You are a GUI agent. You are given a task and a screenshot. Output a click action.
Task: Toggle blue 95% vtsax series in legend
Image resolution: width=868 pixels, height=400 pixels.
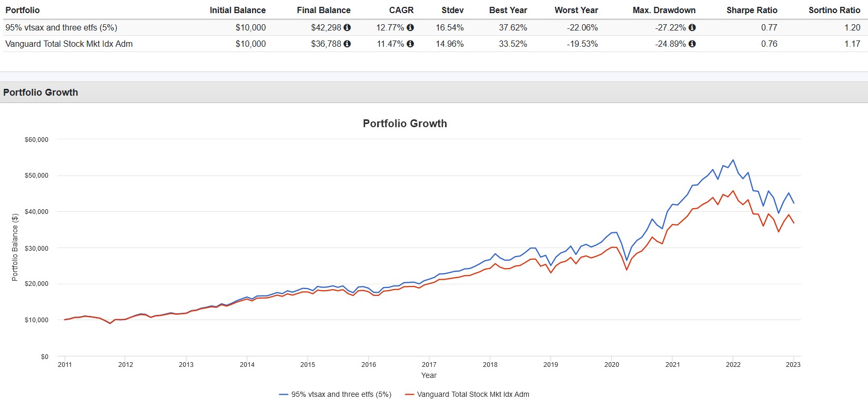[335, 394]
